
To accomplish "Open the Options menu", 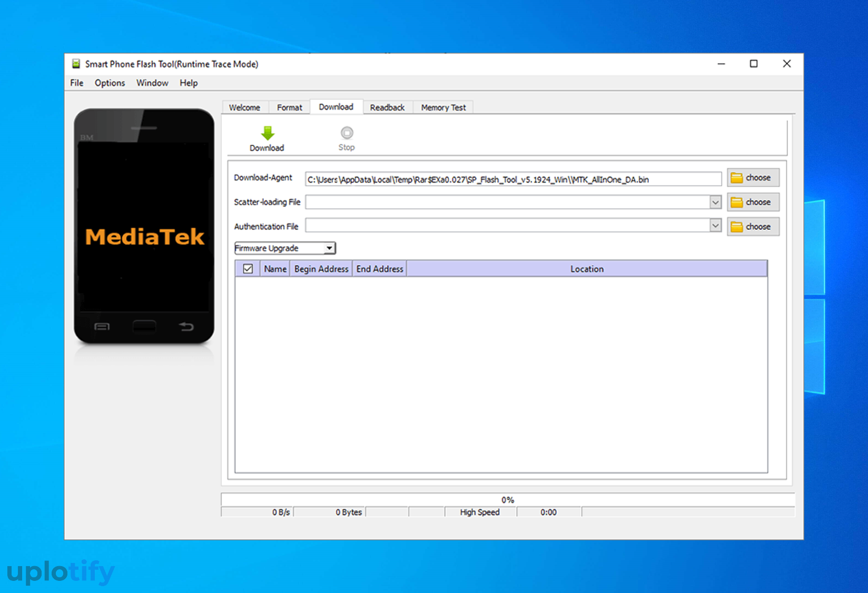I will (110, 83).
